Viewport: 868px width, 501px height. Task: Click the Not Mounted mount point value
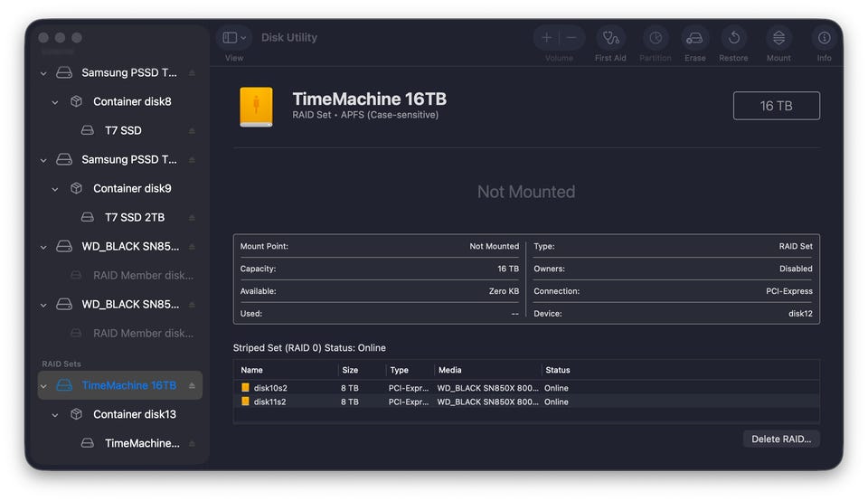click(x=495, y=246)
